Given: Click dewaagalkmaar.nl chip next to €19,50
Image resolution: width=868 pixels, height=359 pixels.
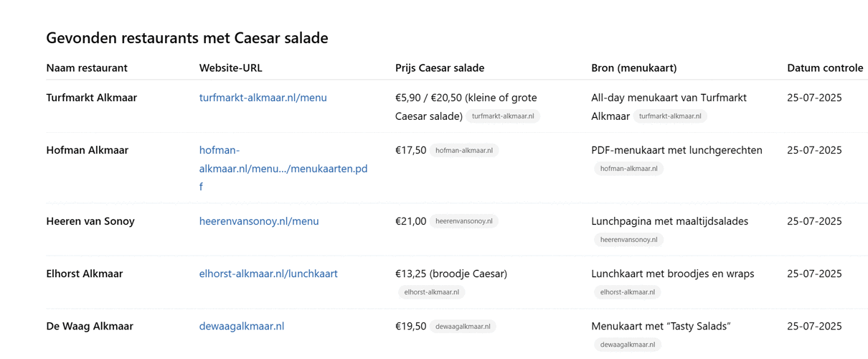Looking at the screenshot, I should 463,327.
